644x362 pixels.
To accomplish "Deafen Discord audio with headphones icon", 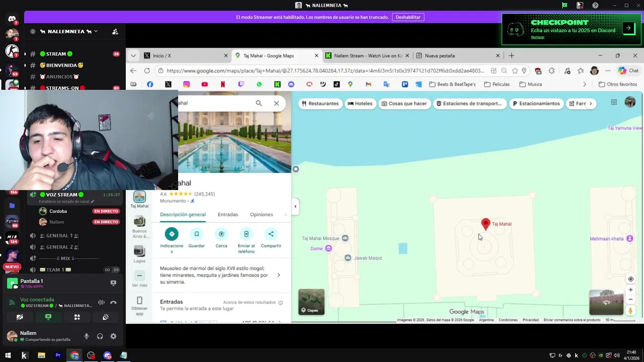I will [x=100, y=336].
